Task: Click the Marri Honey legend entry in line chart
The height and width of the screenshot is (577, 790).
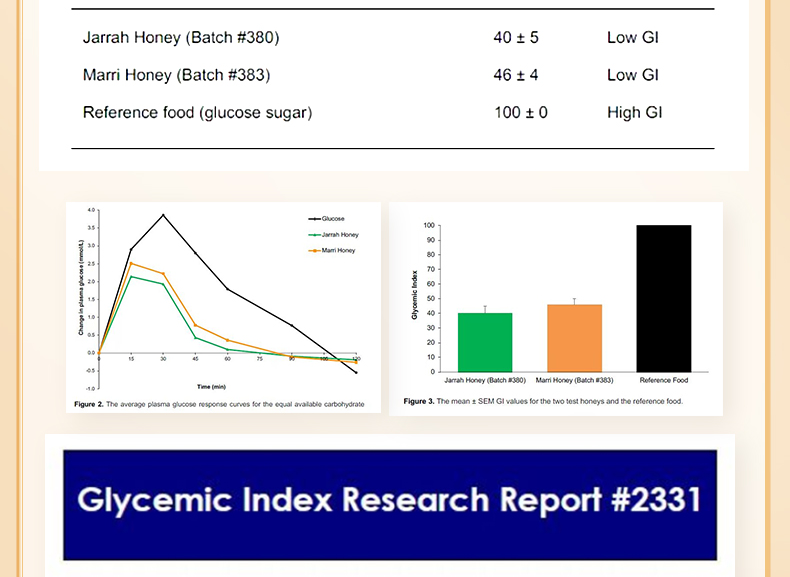Action: pos(337,250)
